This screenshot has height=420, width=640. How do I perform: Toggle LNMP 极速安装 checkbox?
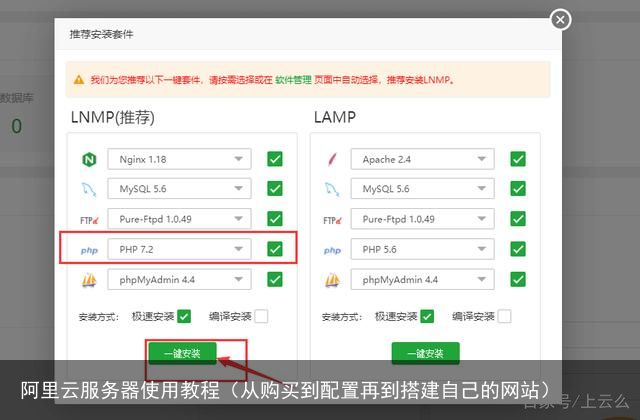pos(184,316)
